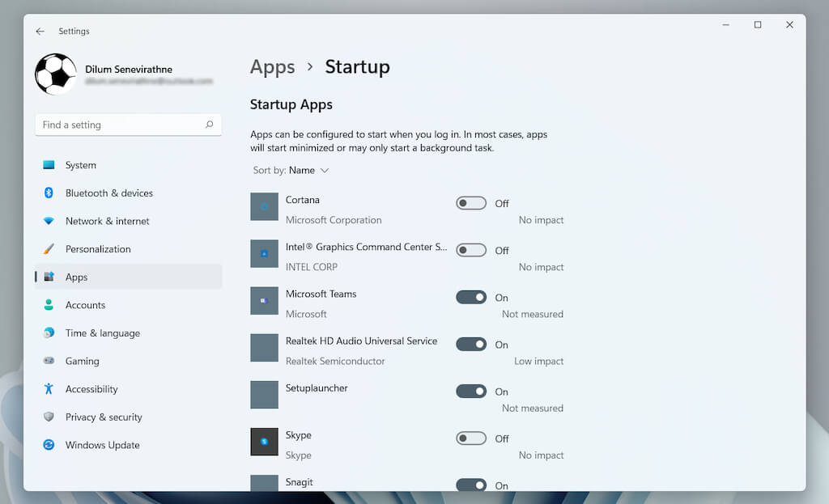
Task: Click the Windows Update icon
Action: tap(49, 445)
